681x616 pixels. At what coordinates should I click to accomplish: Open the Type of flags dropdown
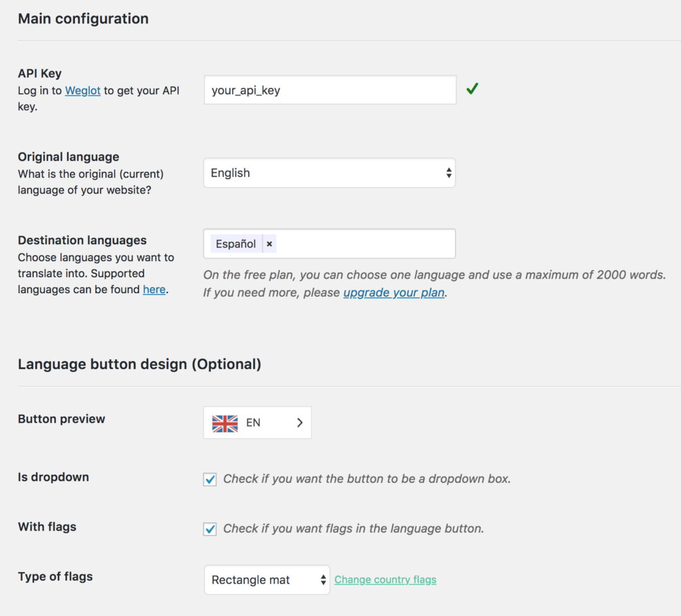coord(266,579)
